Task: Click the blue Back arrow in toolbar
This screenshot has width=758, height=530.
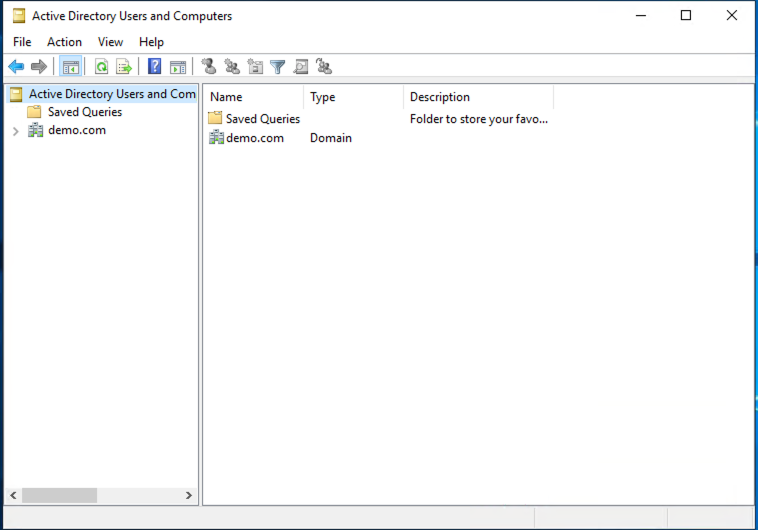Action: pyautogui.click(x=16, y=66)
